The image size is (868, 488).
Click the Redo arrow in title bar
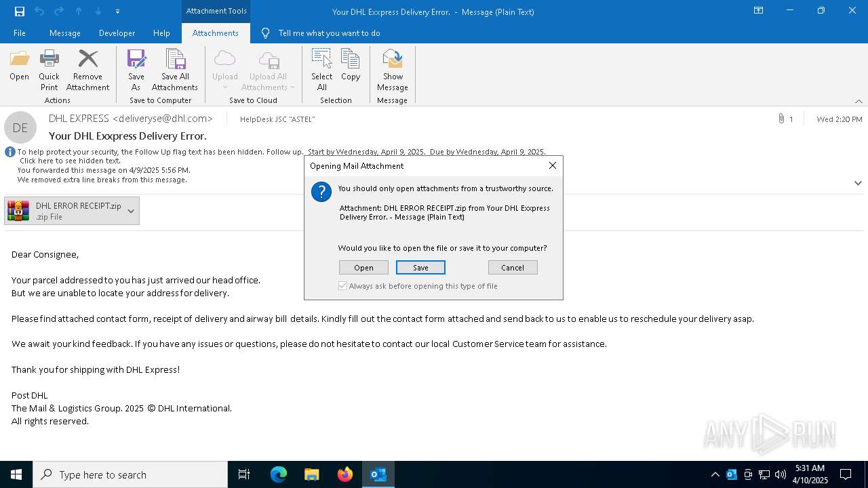click(59, 12)
